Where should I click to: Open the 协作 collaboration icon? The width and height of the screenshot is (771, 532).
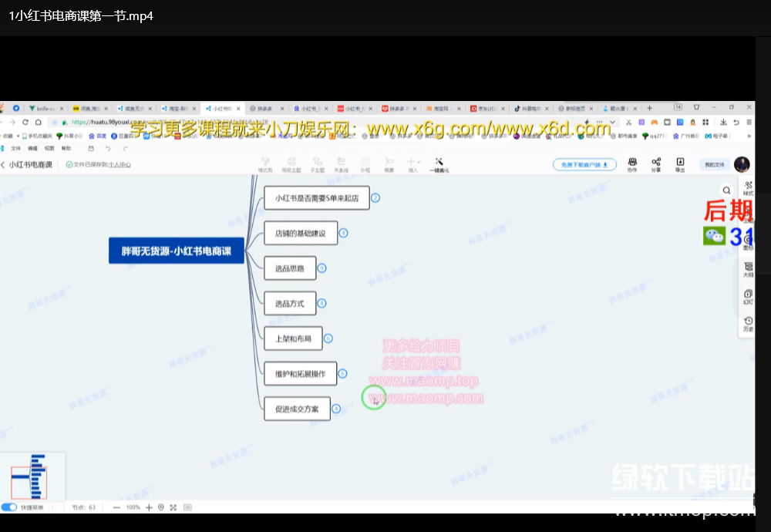(x=632, y=165)
